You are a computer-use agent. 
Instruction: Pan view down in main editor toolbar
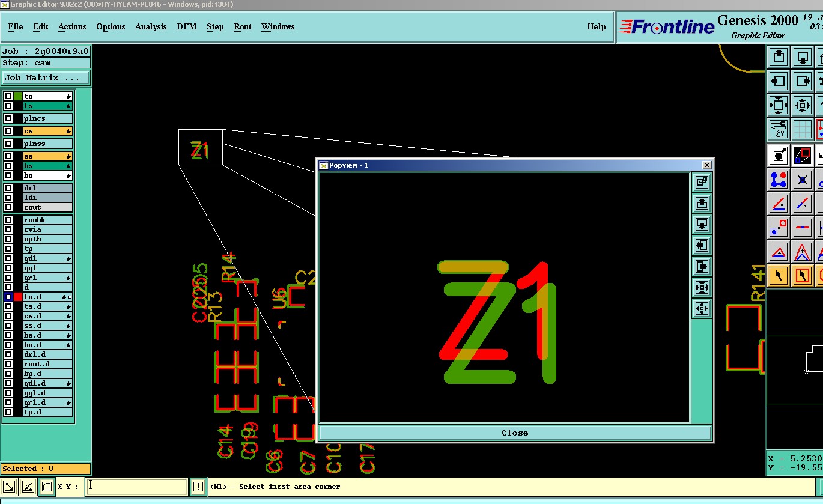tap(803, 58)
